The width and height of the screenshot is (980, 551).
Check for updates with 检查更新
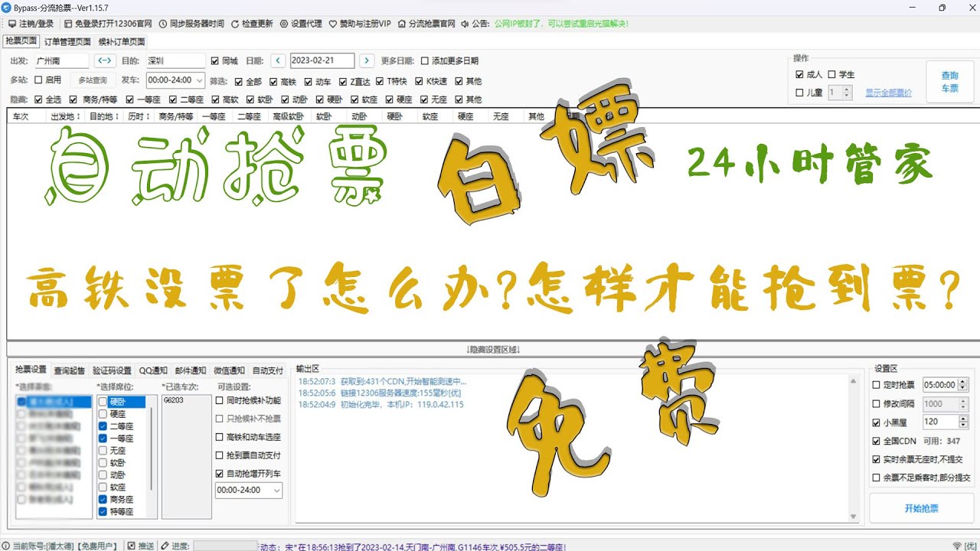point(252,24)
